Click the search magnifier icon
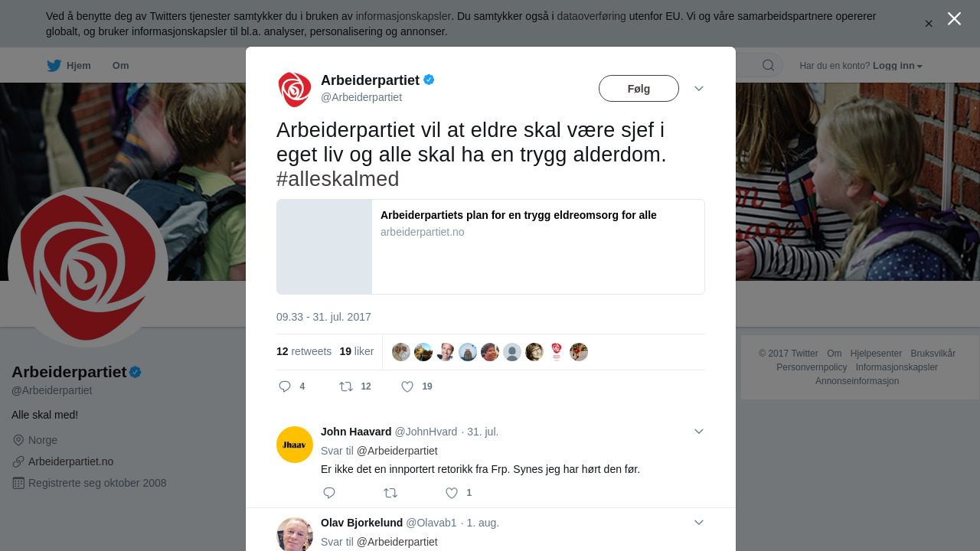The width and height of the screenshot is (980, 551). pos(768,65)
